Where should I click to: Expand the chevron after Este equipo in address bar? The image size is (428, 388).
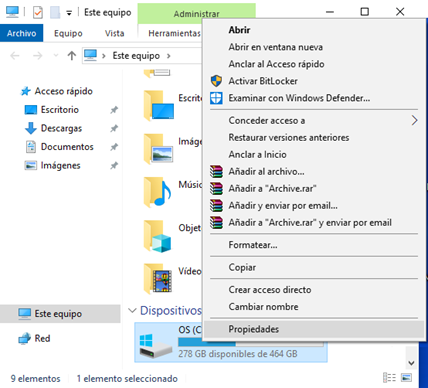[168, 56]
